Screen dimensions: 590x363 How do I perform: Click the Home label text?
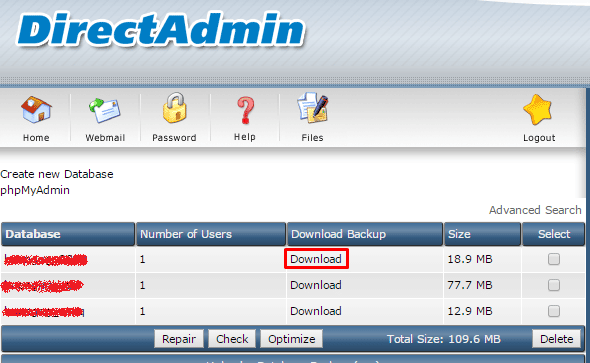coord(36,138)
